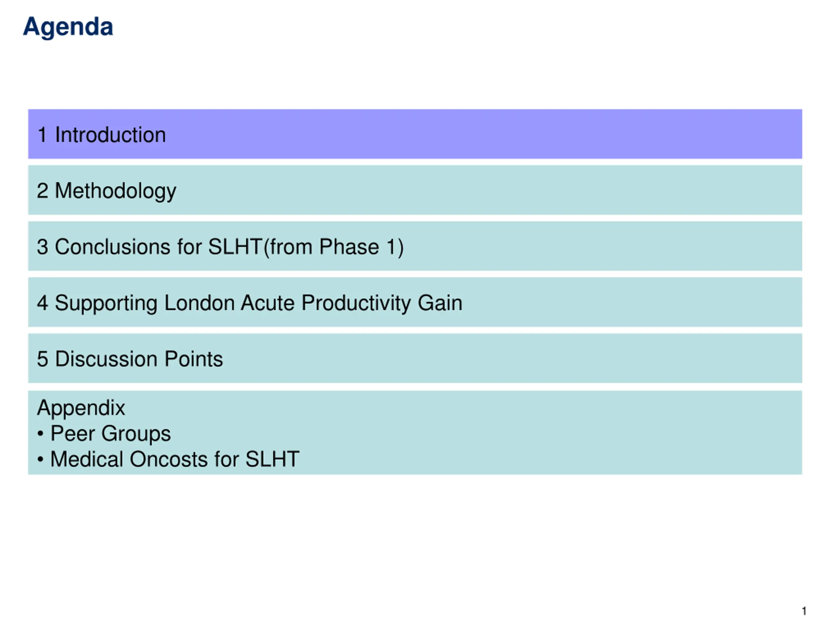
Task: Click the "(from Phase 1)" text
Action: [333, 247]
